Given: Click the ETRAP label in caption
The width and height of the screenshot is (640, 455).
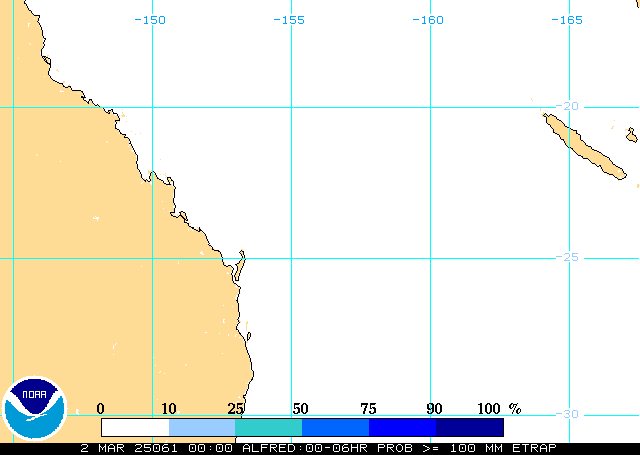Looking at the screenshot, I should coord(534,448).
